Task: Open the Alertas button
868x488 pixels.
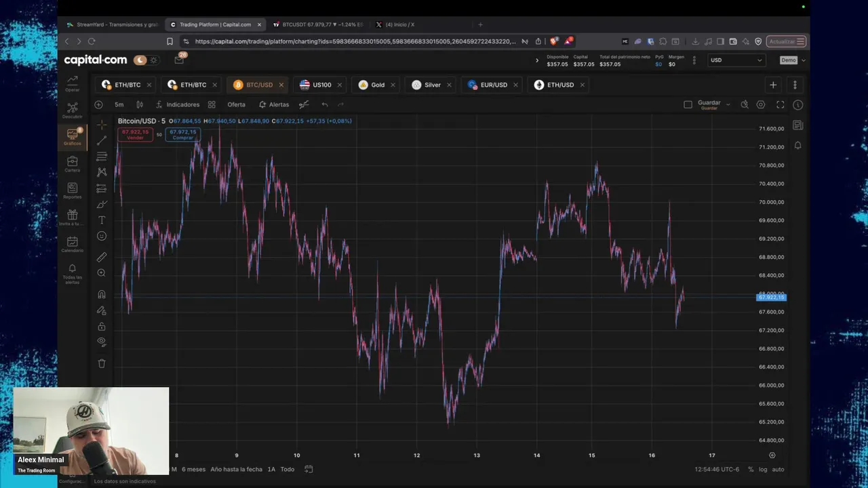Action: pyautogui.click(x=274, y=104)
